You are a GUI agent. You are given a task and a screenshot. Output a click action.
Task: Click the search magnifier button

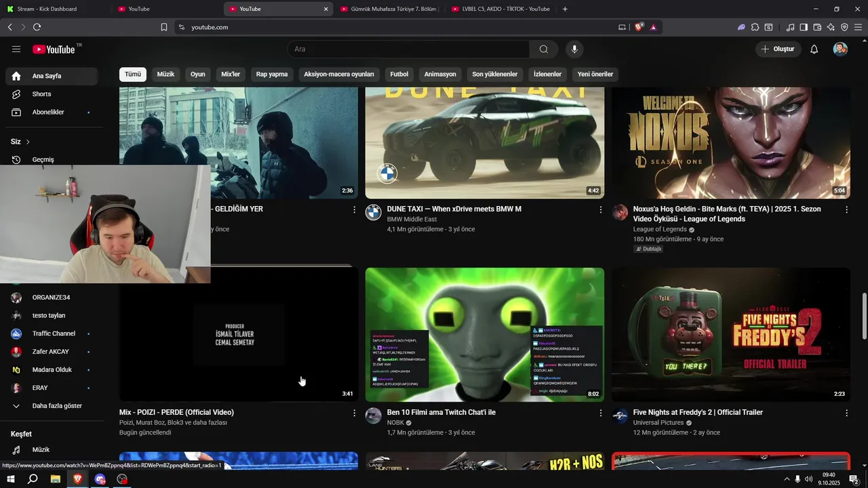[x=544, y=49]
